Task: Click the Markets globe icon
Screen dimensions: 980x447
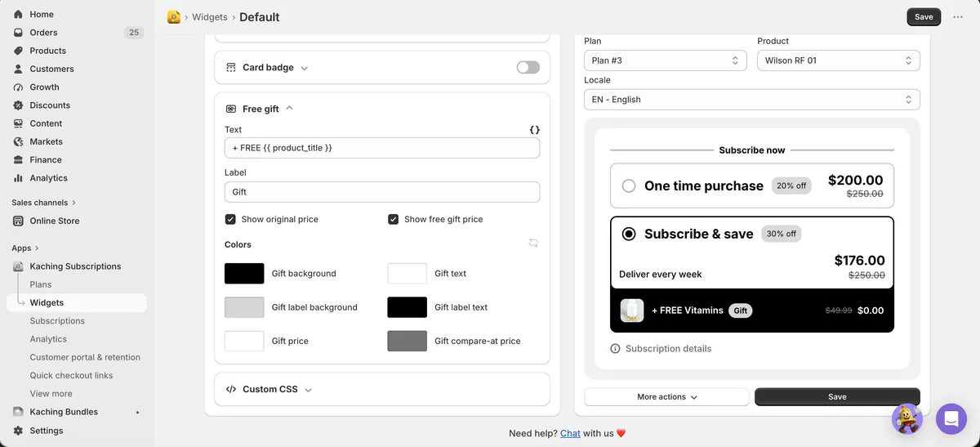Action: [19, 141]
